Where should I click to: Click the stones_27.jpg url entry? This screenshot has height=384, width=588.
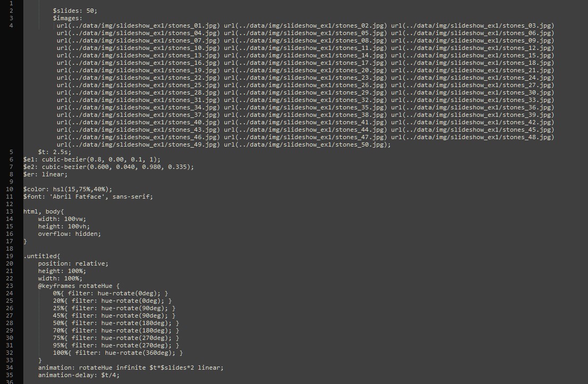pyautogui.click(x=472, y=85)
